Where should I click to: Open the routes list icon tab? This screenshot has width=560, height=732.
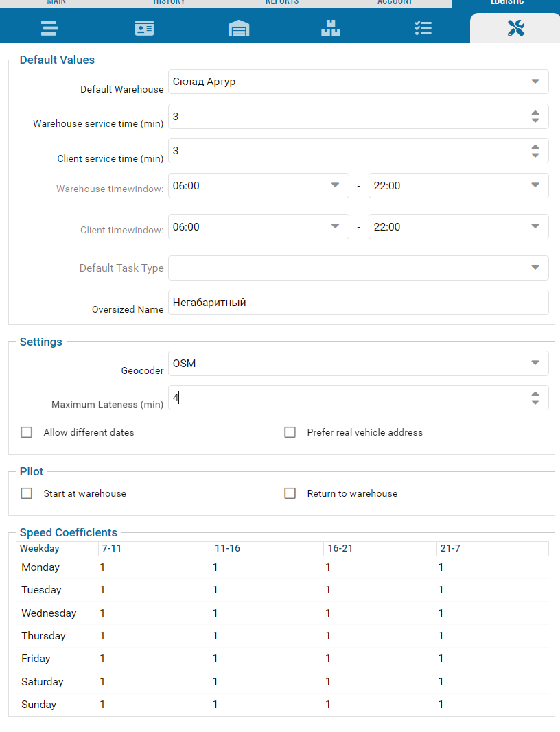click(x=49, y=28)
